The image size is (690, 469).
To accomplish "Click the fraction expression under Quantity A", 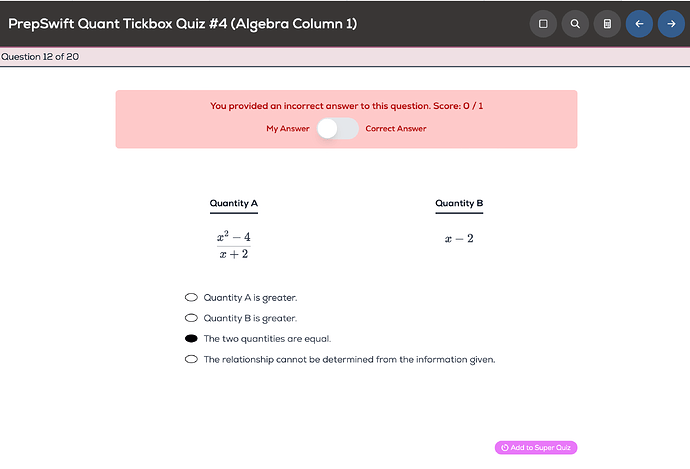I will [233, 245].
